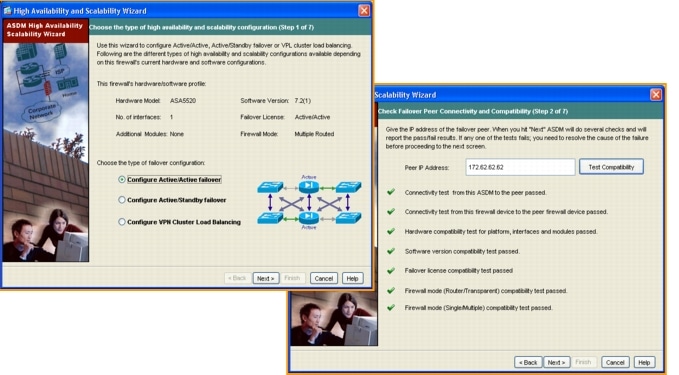This screenshot has height=375, width=679.
Task: Open Help in the Step 1 wizard
Action: (352, 278)
